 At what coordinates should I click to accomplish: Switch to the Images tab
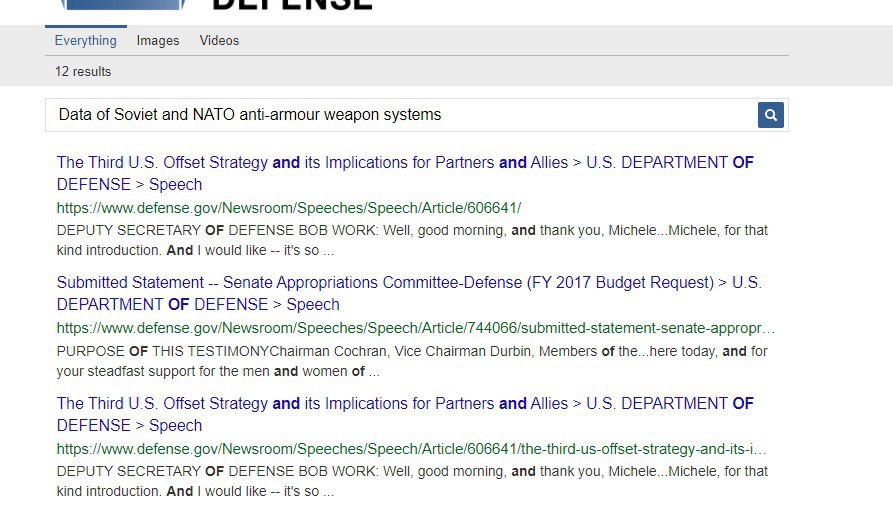coord(158,40)
